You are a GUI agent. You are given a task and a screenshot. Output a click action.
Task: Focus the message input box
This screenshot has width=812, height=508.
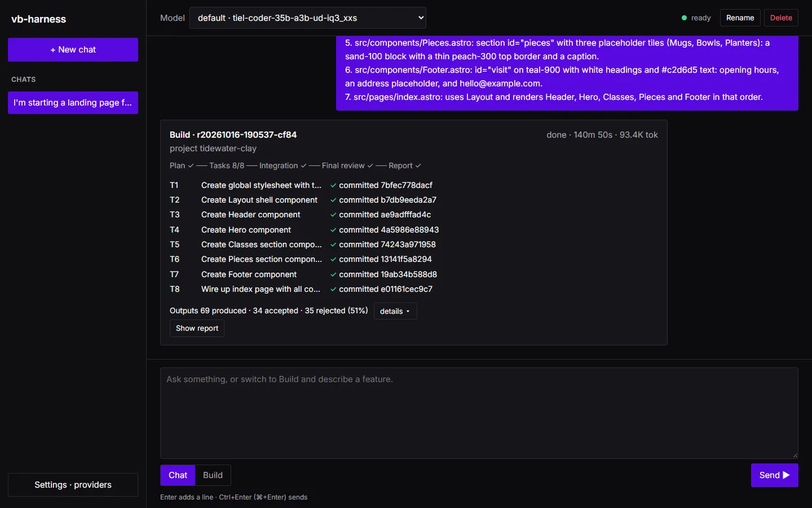[479, 413]
